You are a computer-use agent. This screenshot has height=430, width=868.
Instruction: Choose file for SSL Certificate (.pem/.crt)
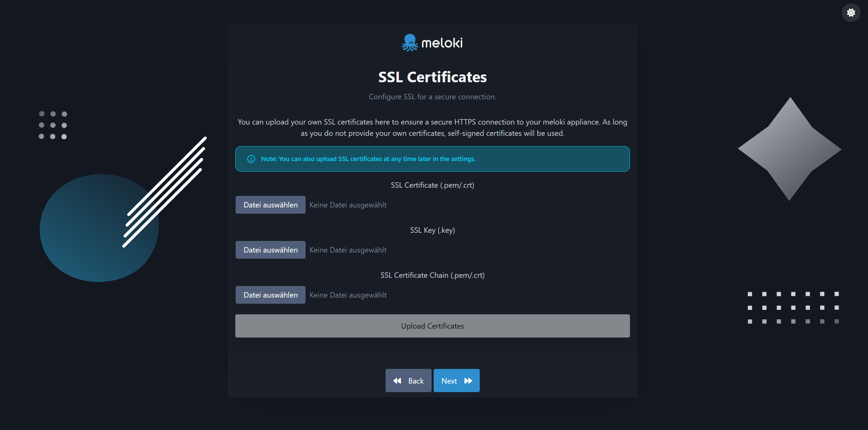click(270, 205)
